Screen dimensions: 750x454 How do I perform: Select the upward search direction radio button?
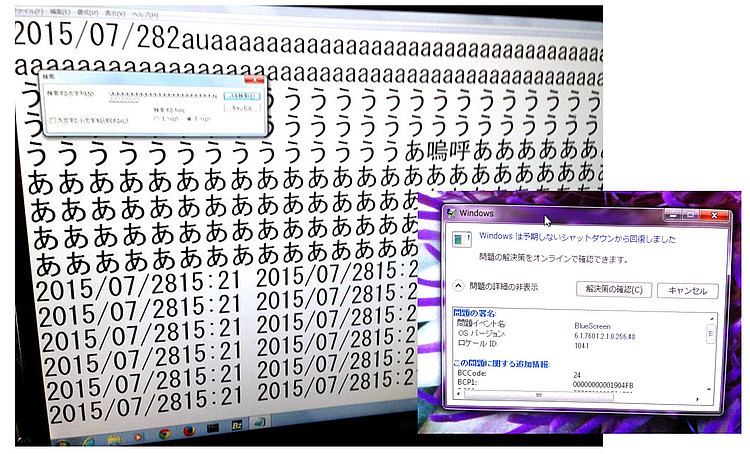tap(157, 119)
